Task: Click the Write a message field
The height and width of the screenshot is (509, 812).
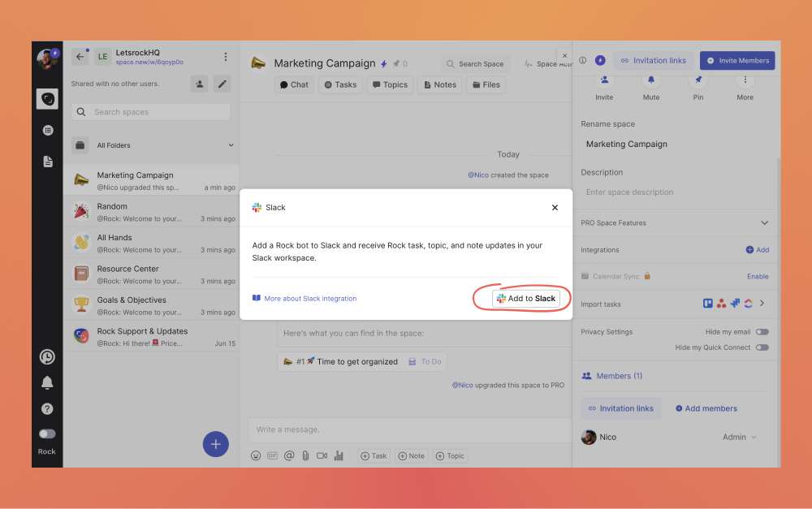Action: coord(410,429)
